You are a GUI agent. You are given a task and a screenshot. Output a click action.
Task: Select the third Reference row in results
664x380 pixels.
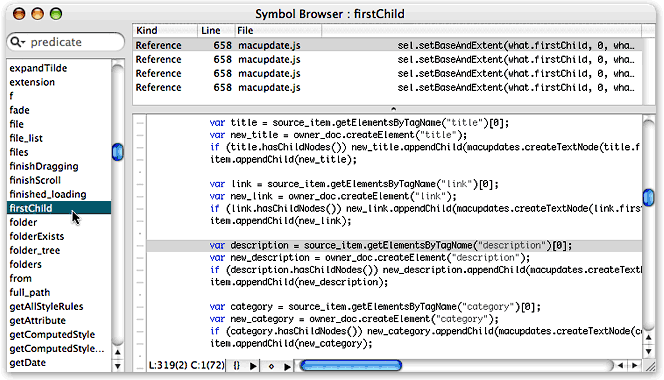click(387, 73)
